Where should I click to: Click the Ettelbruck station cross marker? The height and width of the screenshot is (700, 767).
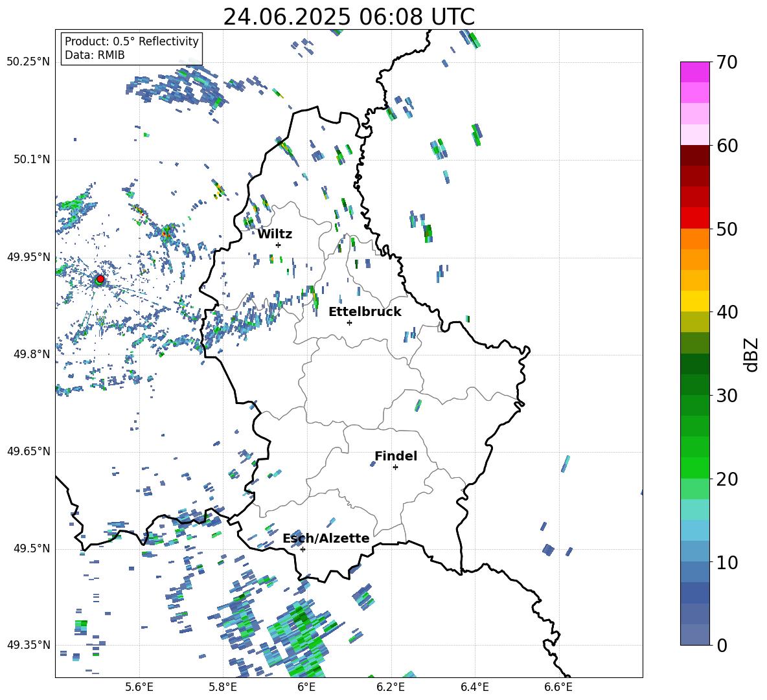(x=349, y=322)
